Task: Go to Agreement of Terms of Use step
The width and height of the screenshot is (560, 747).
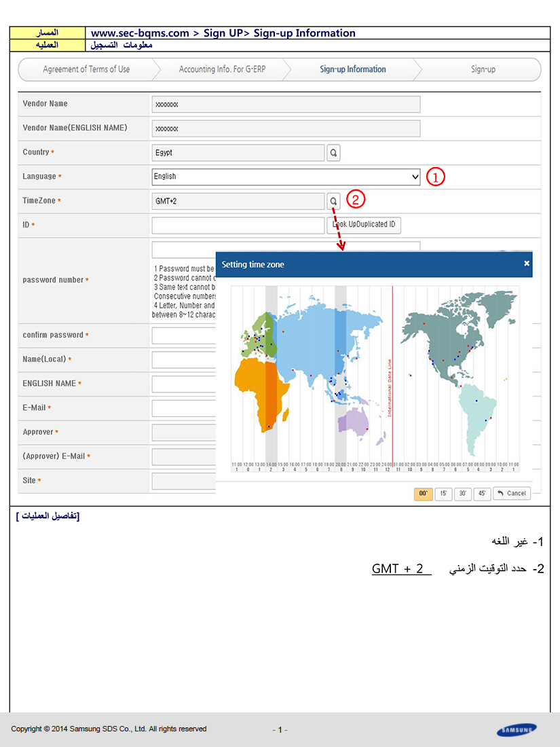Action: pos(86,69)
